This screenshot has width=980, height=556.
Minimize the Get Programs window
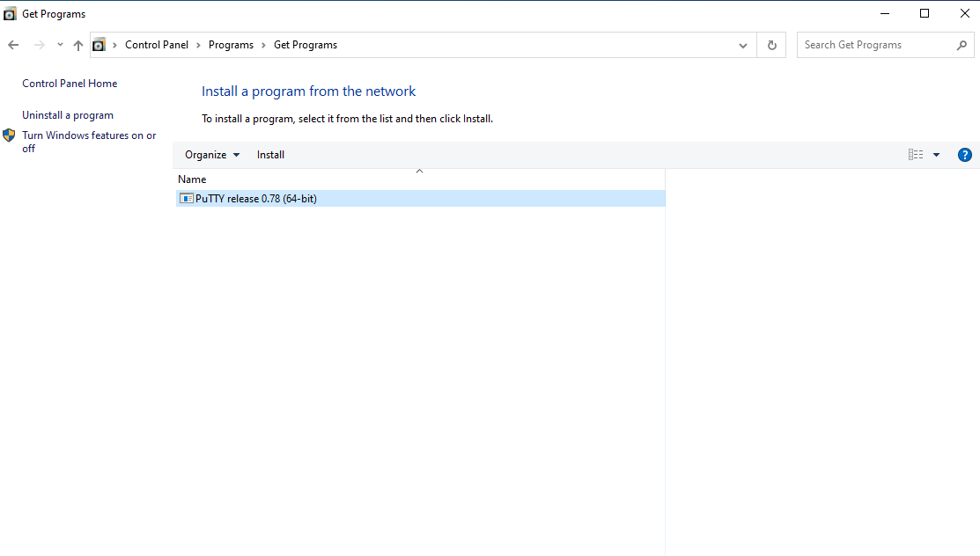point(884,13)
